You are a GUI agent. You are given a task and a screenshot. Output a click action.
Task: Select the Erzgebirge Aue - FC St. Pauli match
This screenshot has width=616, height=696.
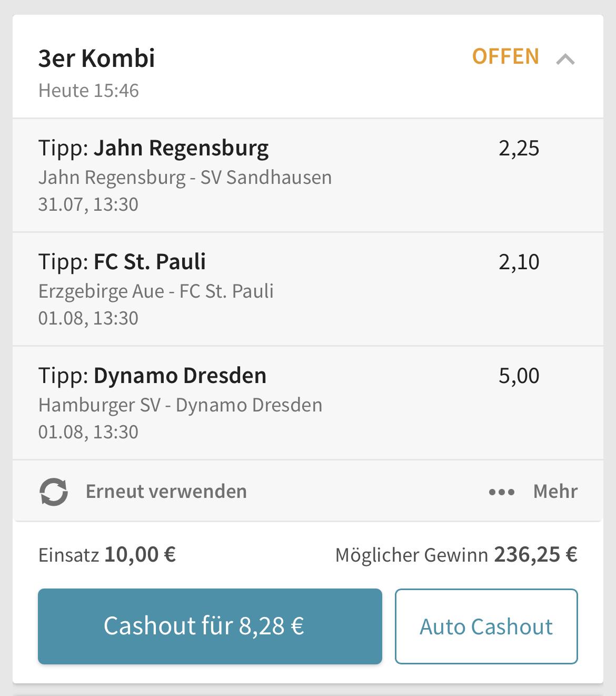pyautogui.click(x=156, y=291)
